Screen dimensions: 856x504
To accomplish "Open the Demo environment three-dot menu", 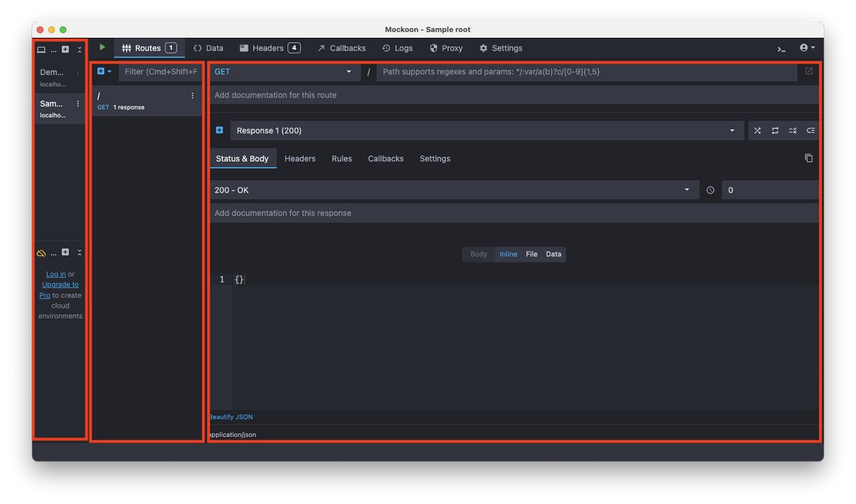I will [78, 73].
